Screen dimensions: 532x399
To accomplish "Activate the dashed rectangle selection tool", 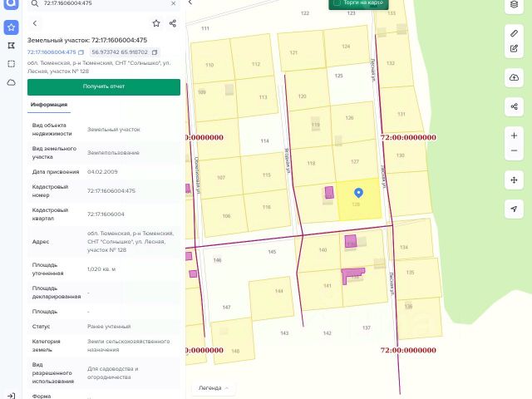I will coord(11,64).
